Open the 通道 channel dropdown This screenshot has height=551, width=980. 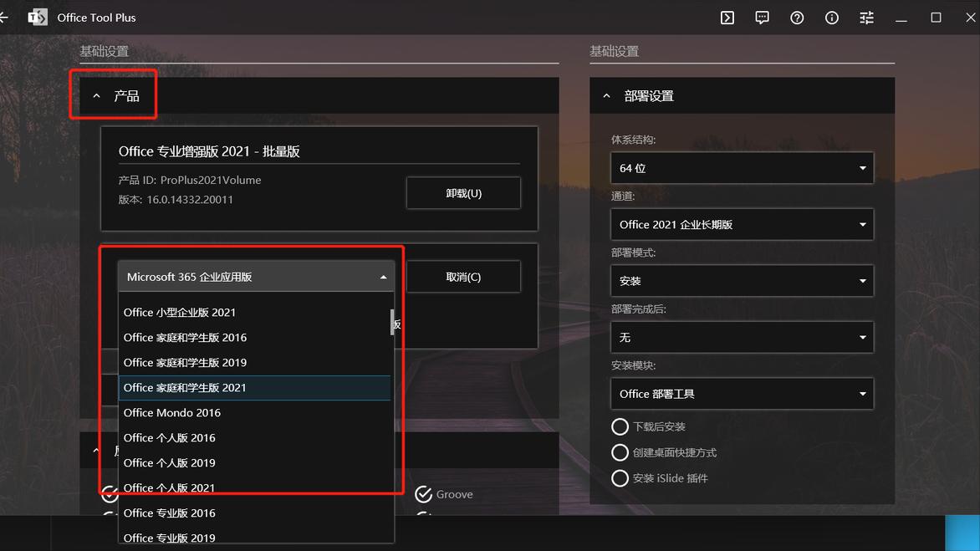(x=742, y=224)
